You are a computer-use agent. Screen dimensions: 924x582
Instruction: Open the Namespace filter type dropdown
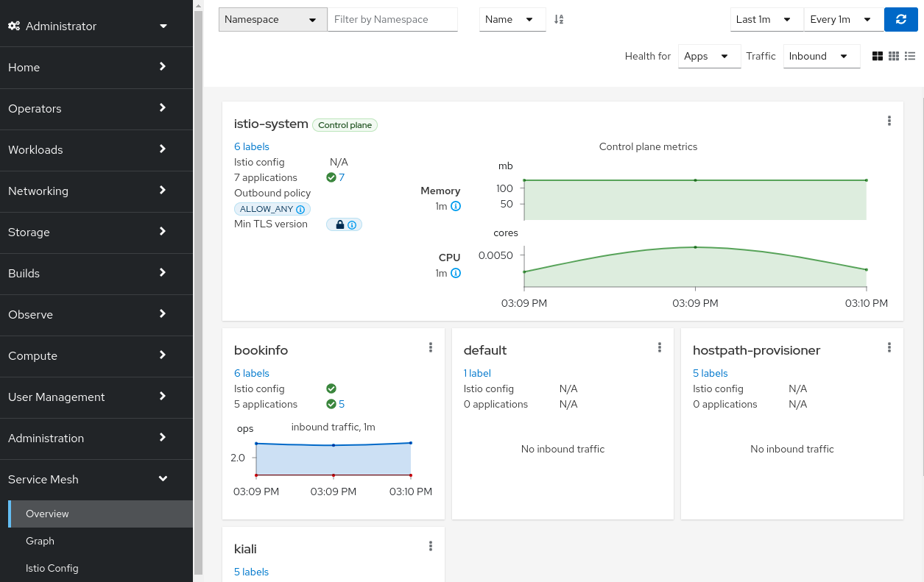pyautogui.click(x=272, y=20)
